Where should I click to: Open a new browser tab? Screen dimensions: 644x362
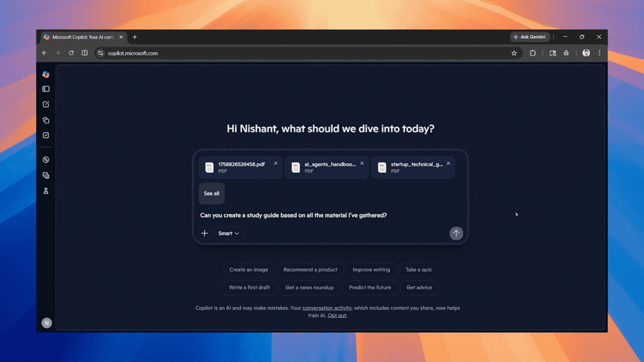[135, 37]
